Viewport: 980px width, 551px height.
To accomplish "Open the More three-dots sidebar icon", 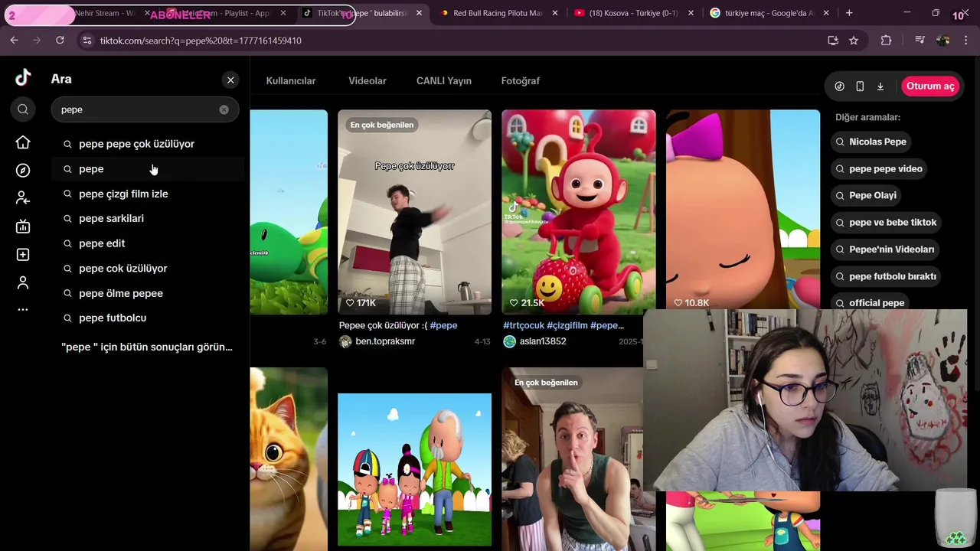I will point(23,310).
